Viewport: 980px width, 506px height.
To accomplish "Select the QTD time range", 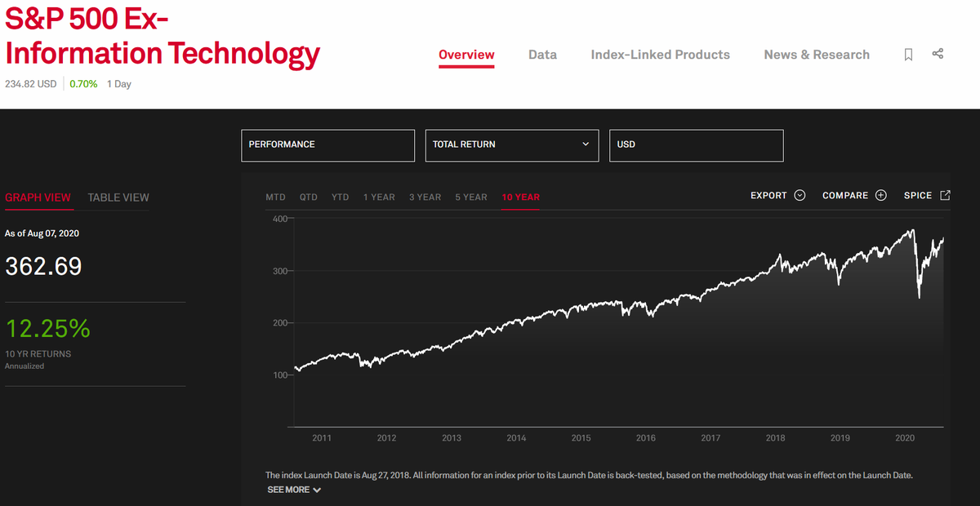I will 309,197.
